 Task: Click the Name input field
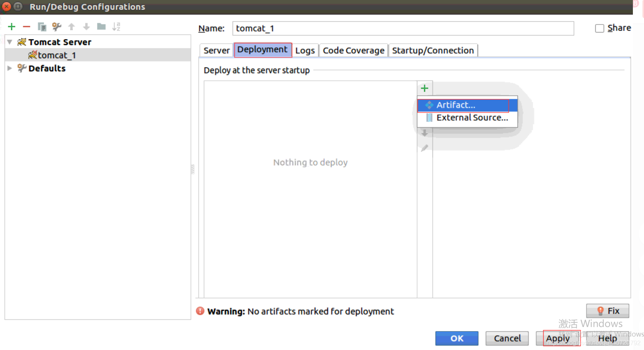pyautogui.click(x=403, y=28)
